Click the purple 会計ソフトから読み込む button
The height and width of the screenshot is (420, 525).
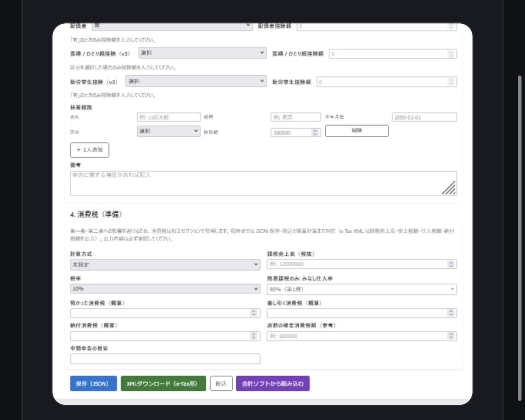tap(273, 383)
